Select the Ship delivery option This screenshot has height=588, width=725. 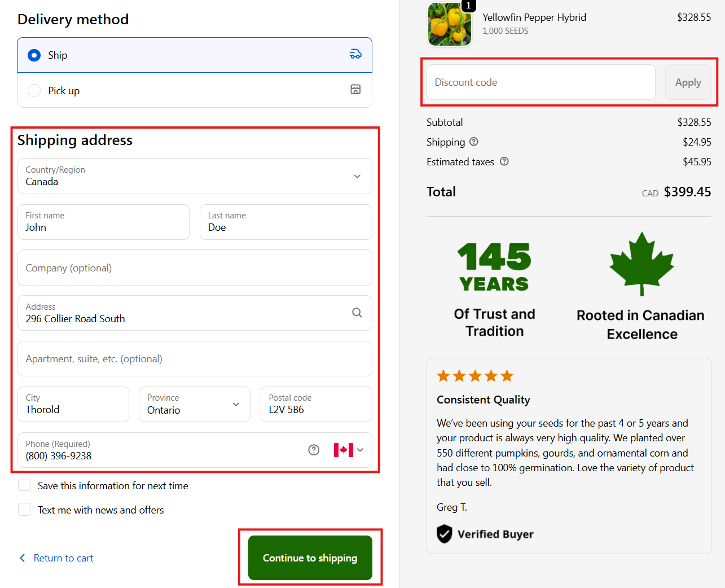(x=34, y=55)
